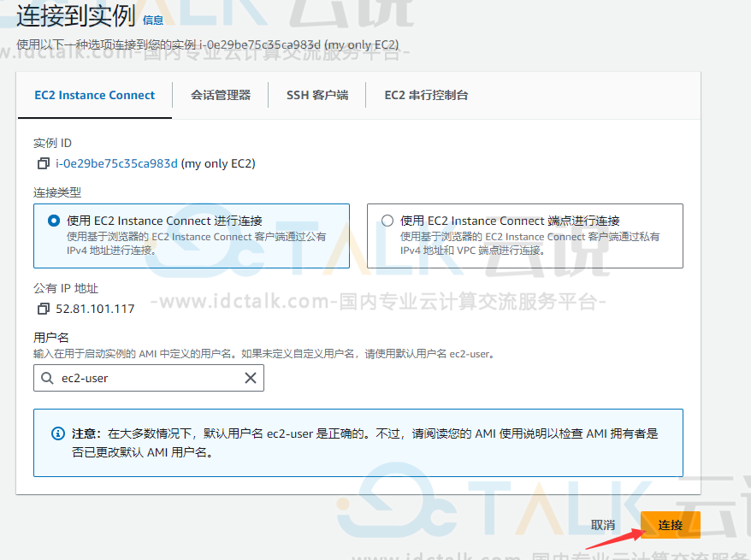Copy the instance ID with the copy icon
The image size is (751, 560).
click(43, 163)
